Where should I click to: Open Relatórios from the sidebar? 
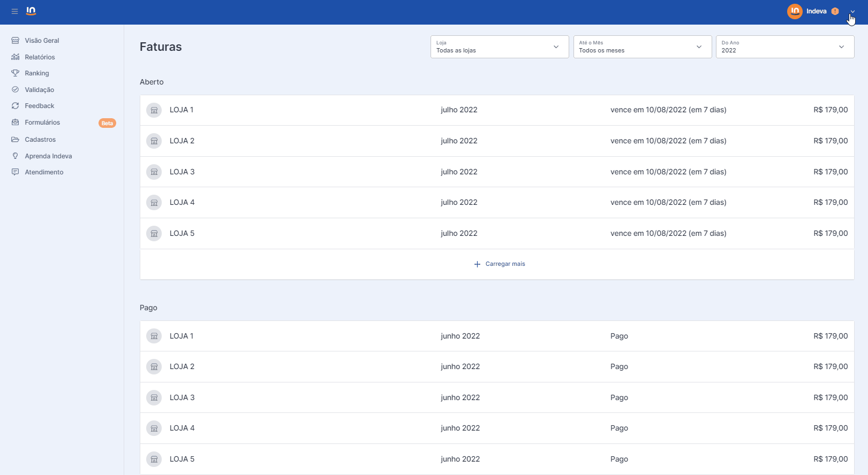[40, 57]
